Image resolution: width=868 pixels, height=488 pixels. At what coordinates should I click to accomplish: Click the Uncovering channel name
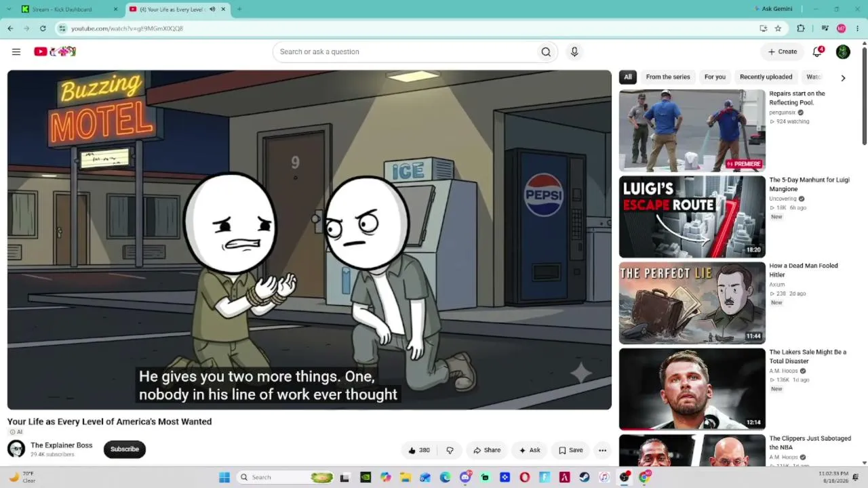tap(783, 199)
